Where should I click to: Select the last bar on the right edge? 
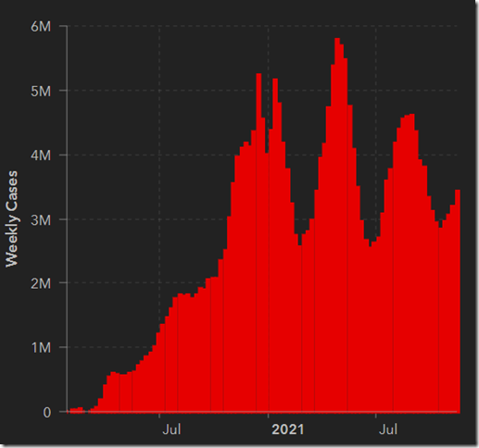pos(458,301)
